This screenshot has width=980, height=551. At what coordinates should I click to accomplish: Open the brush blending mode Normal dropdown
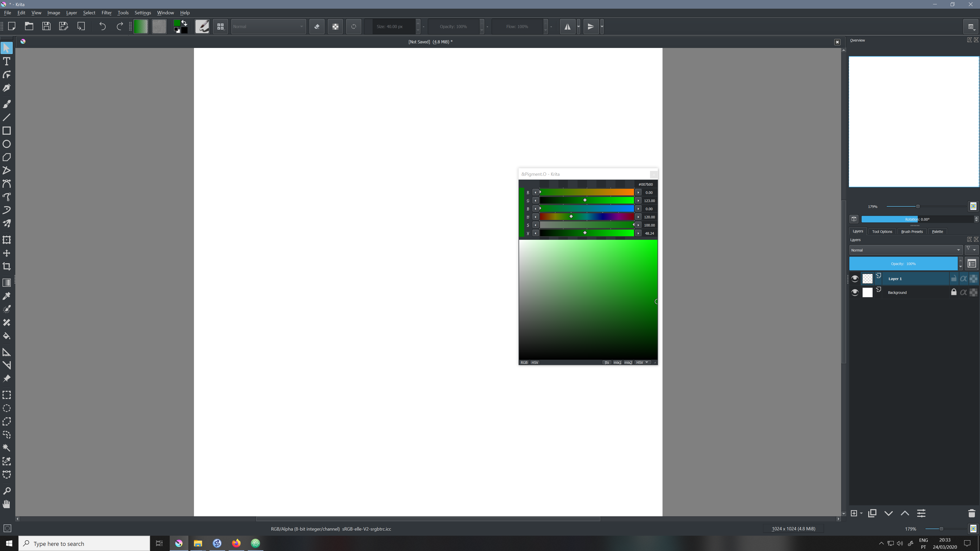(268, 27)
